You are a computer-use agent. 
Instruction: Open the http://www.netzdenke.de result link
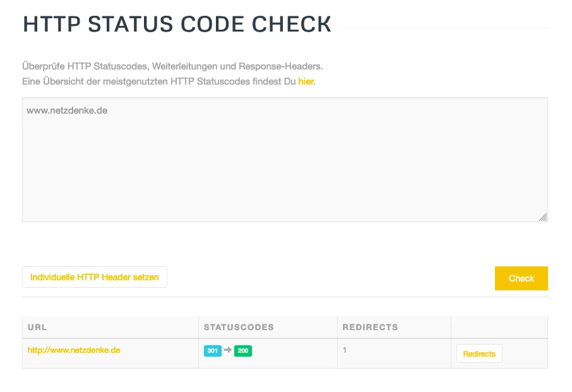74,349
